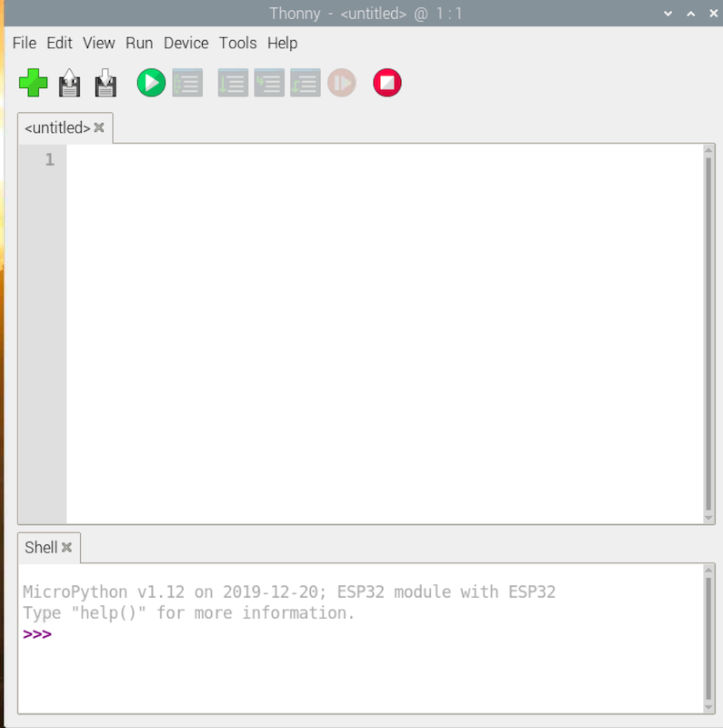Open the Help menu

point(282,43)
